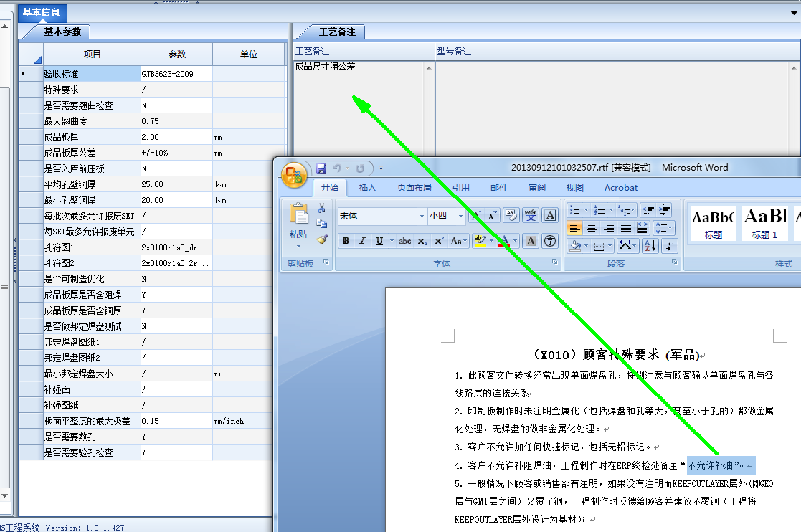The width and height of the screenshot is (801, 532).
Task: Apply bulleted list formatting
Action: (x=574, y=209)
